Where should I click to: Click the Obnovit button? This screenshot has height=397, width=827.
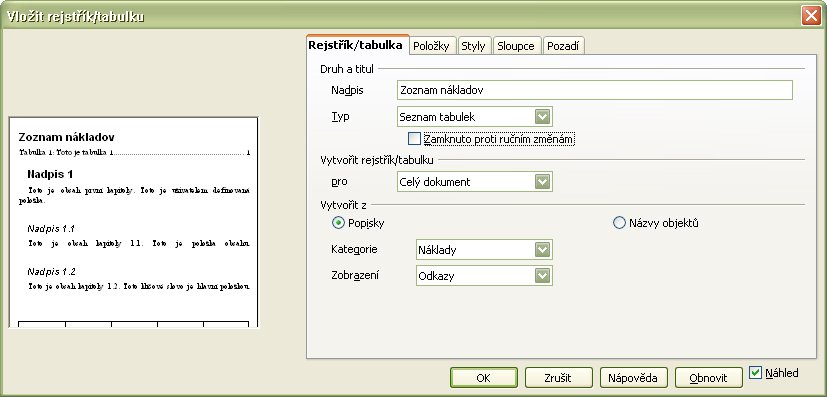tap(708, 377)
